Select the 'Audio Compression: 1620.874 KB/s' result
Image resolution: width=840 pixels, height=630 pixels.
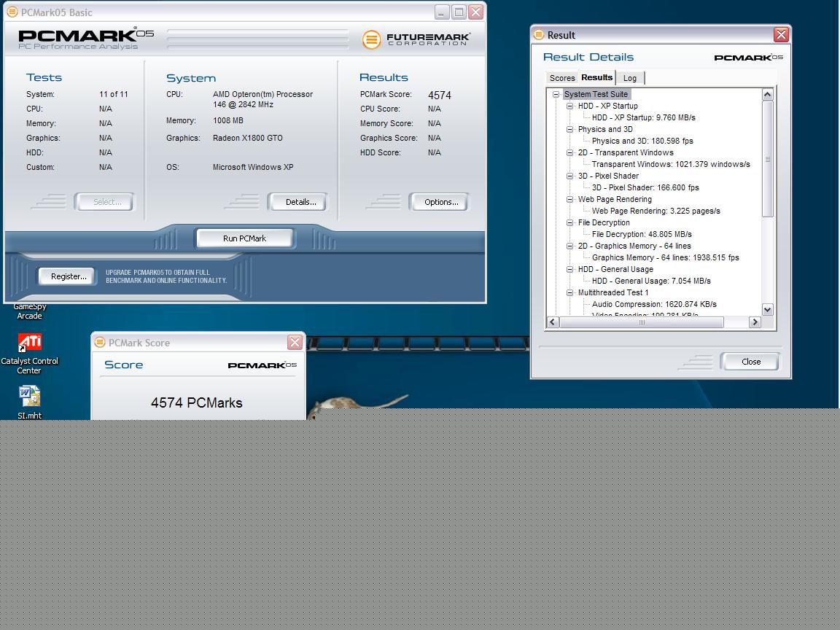654,304
